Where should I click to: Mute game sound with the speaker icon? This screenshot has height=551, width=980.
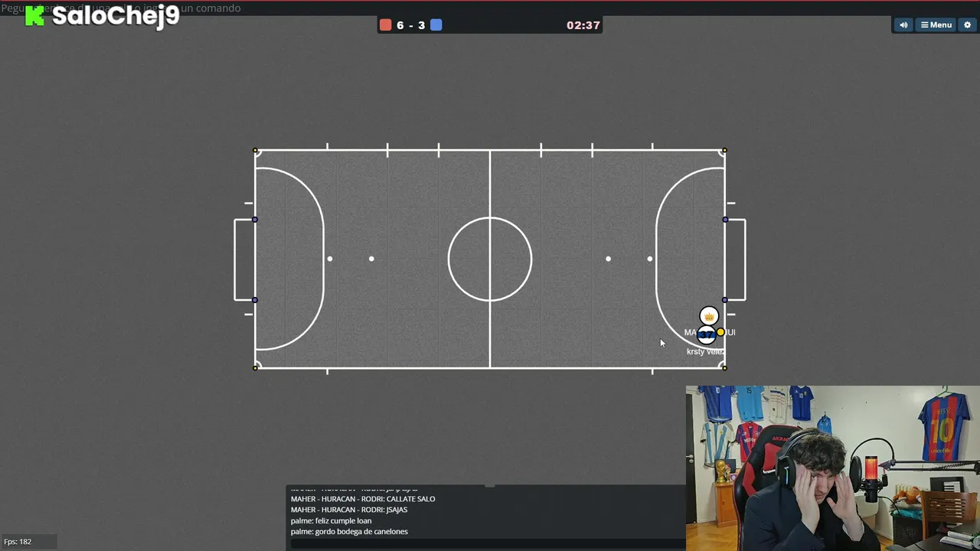click(903, 25)
